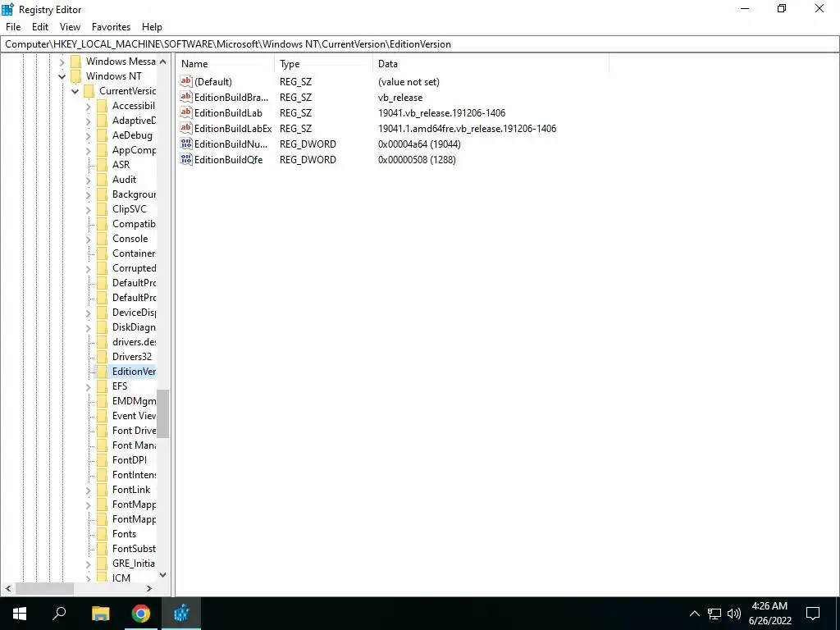Expand the Windows Messaging key
The width and height of the screenshot is (840, 630).
coord(62,62)
